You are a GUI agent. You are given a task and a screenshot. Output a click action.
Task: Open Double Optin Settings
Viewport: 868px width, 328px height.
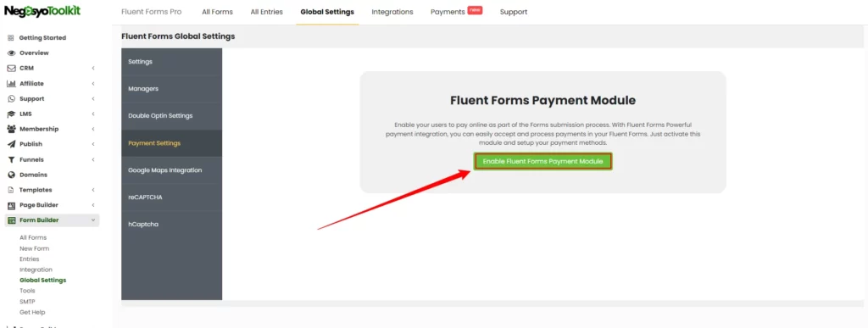point(171,116)
